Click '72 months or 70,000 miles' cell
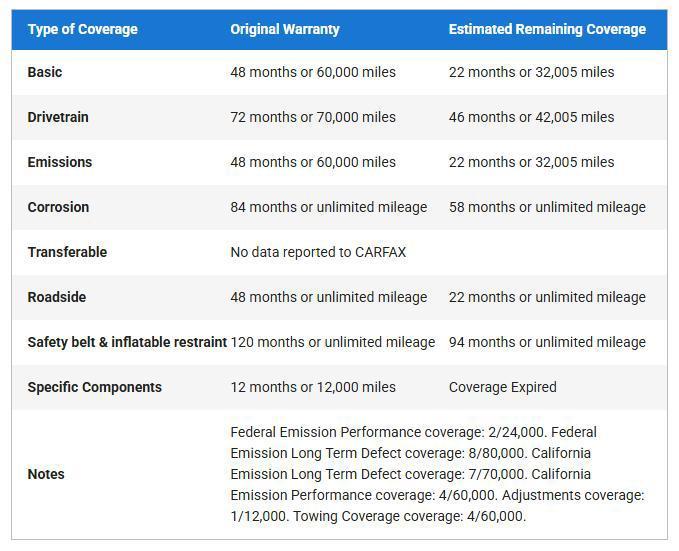The height and width of the screenshot is (551, 679). click(x=313, y=117)
